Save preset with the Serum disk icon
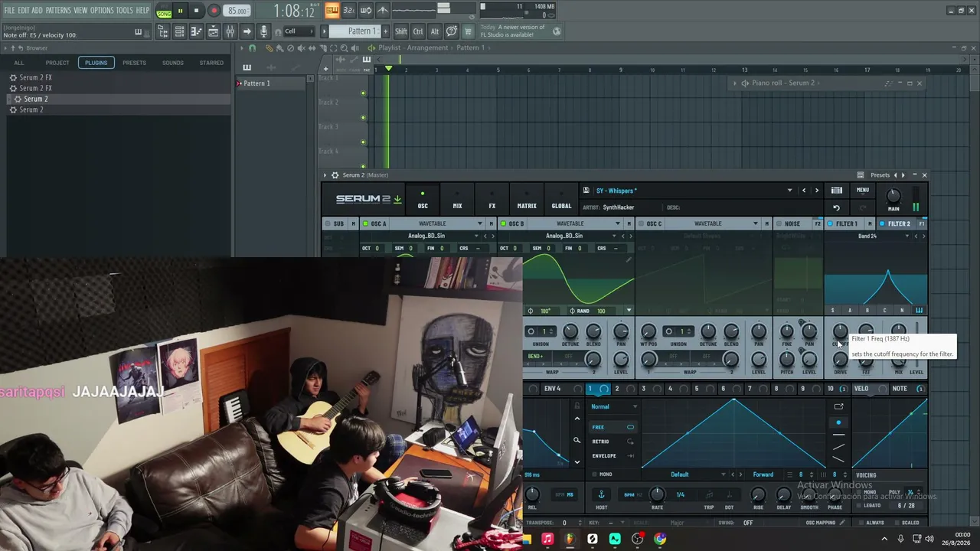980x551 pixels. click(586, 191)
